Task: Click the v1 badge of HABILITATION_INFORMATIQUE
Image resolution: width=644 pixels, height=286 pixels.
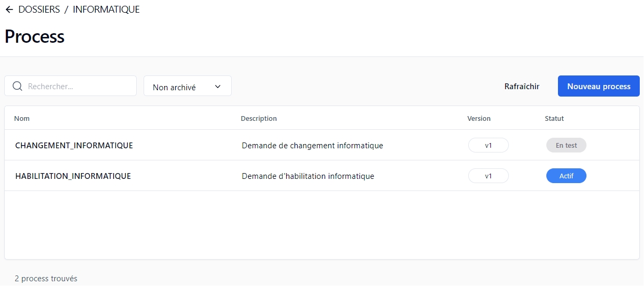Action: 488,176
